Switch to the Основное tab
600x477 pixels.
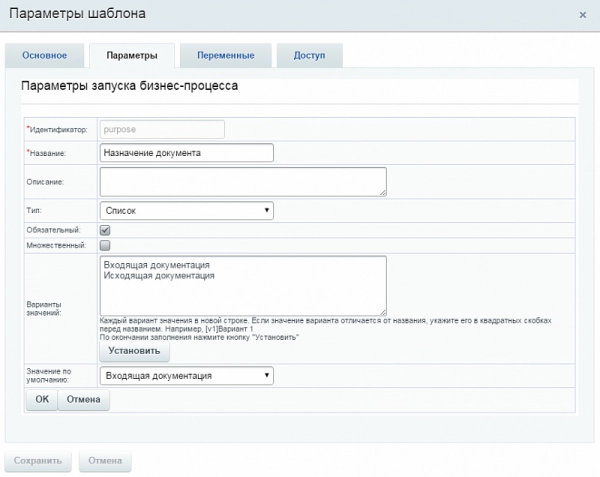44,55
